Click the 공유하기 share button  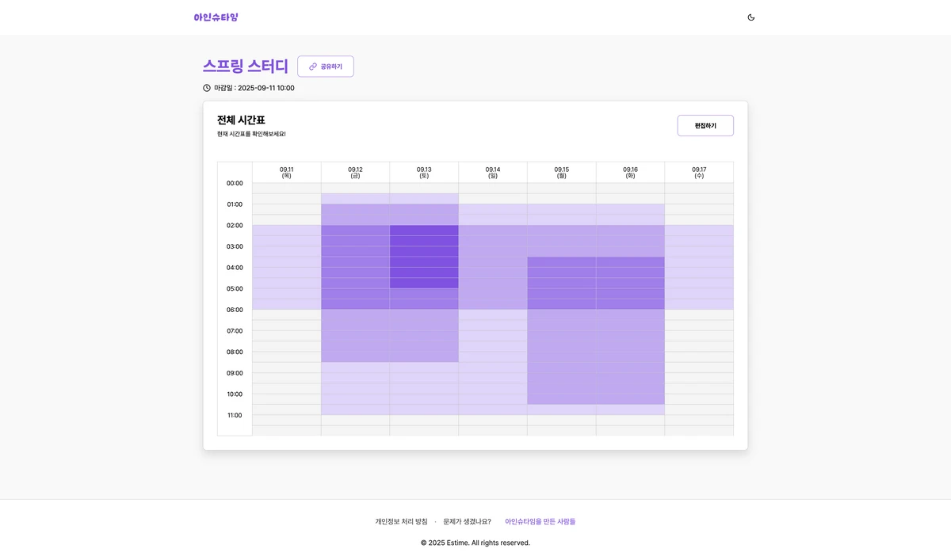[x=326, y=67]
